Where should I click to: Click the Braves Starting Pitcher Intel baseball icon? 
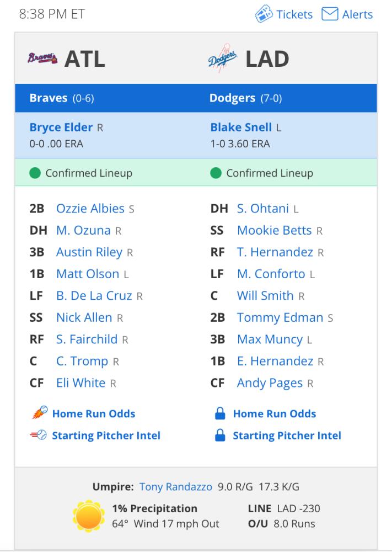39,435
